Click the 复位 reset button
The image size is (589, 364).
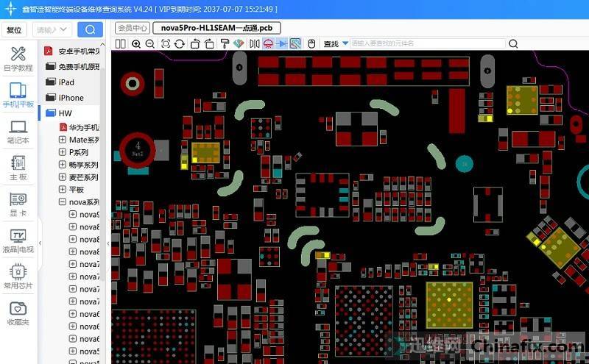(14, 30)
